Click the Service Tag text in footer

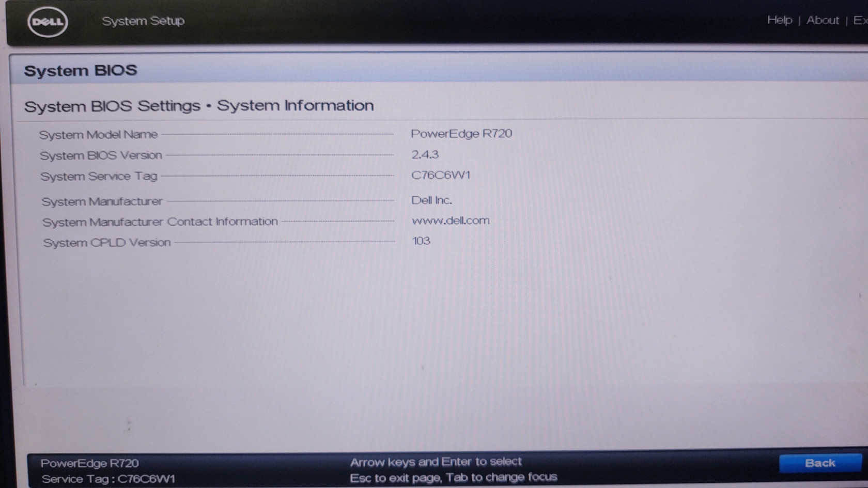pos(108,479)
